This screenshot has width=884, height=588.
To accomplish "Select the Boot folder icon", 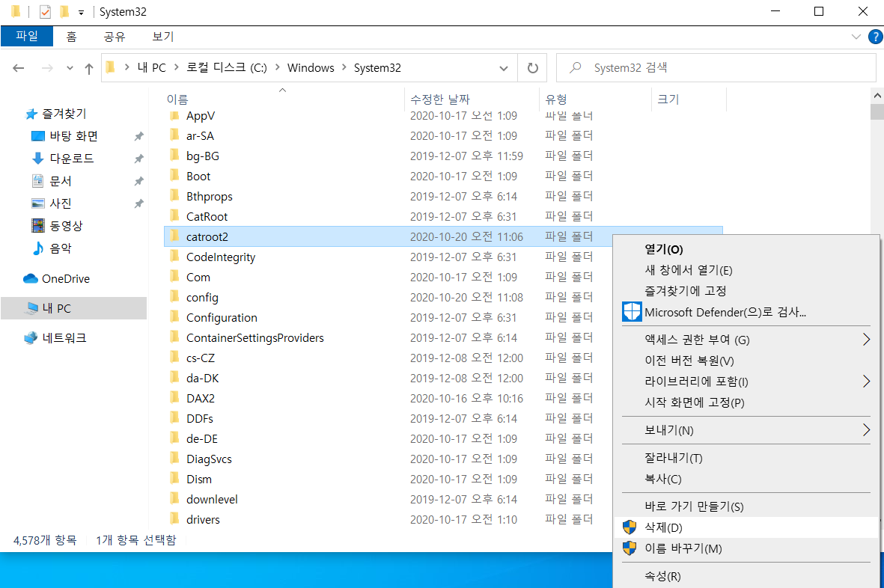I will [174, 176].
